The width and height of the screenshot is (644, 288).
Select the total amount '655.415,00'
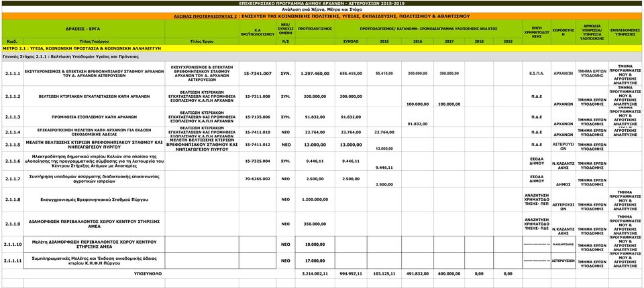[x=351, y=74]
